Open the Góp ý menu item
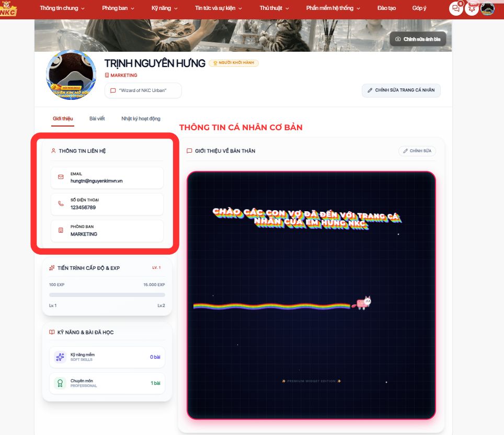 click(x=419, y=8)
